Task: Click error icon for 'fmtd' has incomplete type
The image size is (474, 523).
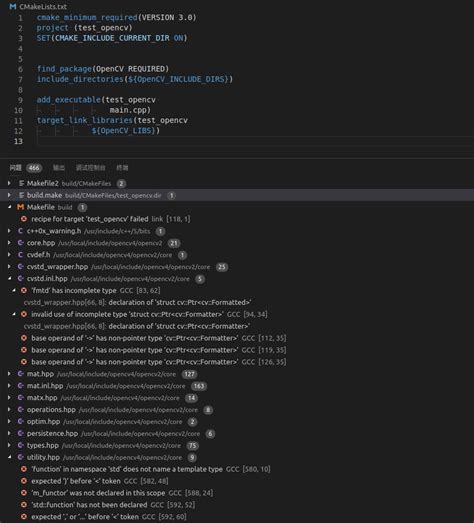Action: click(24, 291)
